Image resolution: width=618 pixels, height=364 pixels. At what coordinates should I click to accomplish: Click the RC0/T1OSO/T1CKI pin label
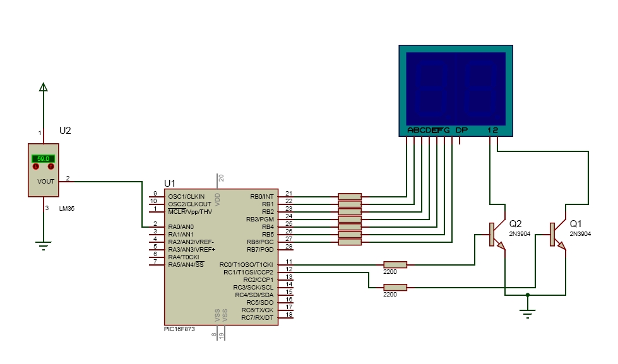coord(246,264)
